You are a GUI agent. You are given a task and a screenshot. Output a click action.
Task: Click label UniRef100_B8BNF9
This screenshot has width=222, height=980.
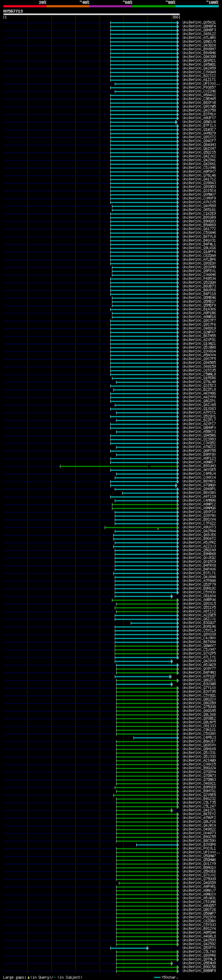(x=199, y=971)
